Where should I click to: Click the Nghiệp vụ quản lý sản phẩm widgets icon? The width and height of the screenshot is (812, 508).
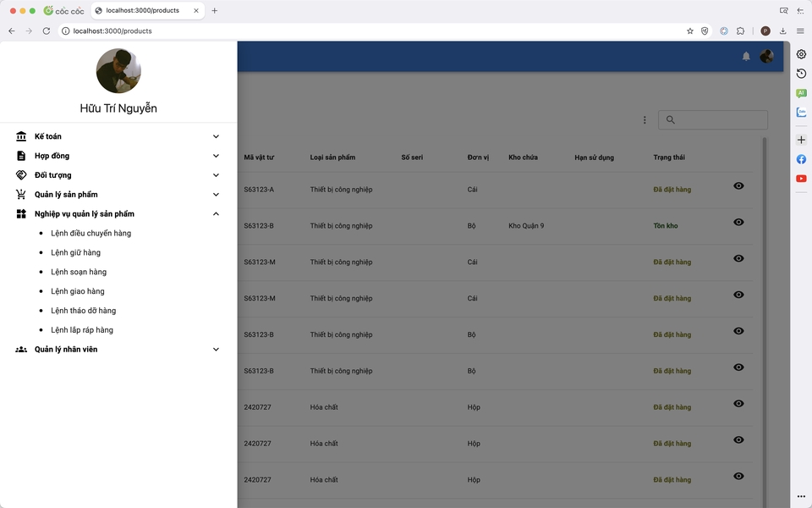pyautogui.click(x=21, y=213)
